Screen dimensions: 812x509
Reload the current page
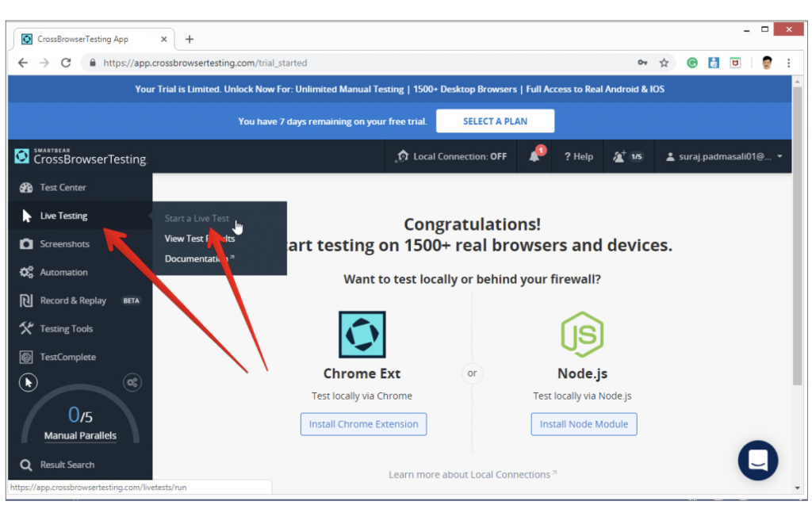pos(66,63)
